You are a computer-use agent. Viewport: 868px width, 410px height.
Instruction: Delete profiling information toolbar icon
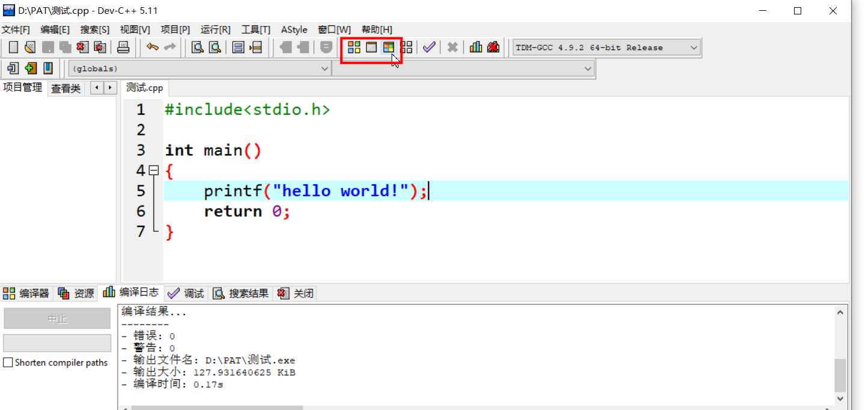tap(493, 47)
